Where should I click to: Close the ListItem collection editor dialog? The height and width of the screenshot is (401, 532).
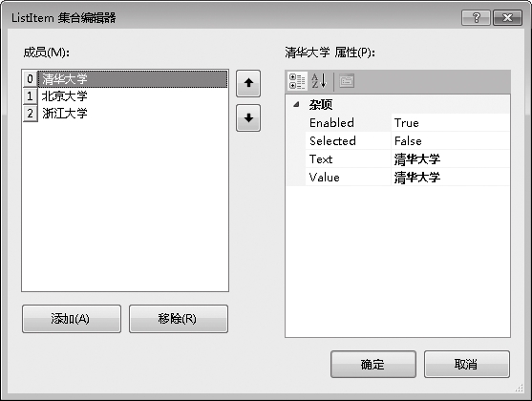point(507,17)
